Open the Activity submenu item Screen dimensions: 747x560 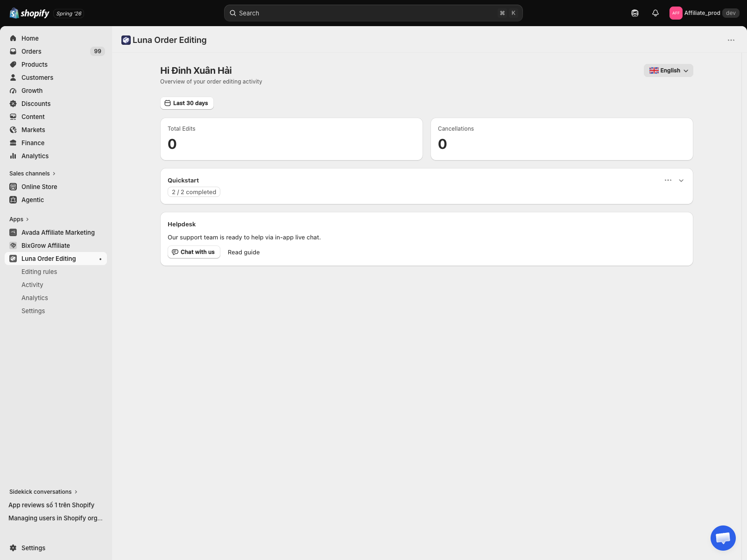[x=32, y=285]
